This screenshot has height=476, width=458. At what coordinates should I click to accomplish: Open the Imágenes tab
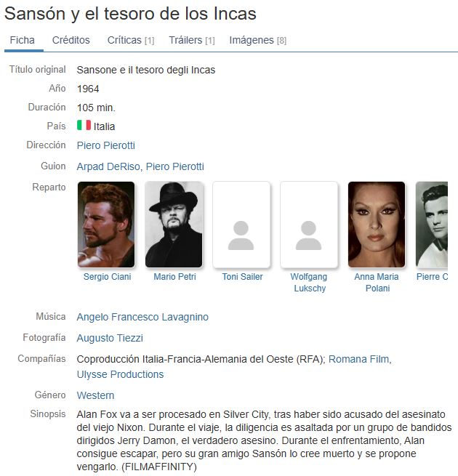258,40
